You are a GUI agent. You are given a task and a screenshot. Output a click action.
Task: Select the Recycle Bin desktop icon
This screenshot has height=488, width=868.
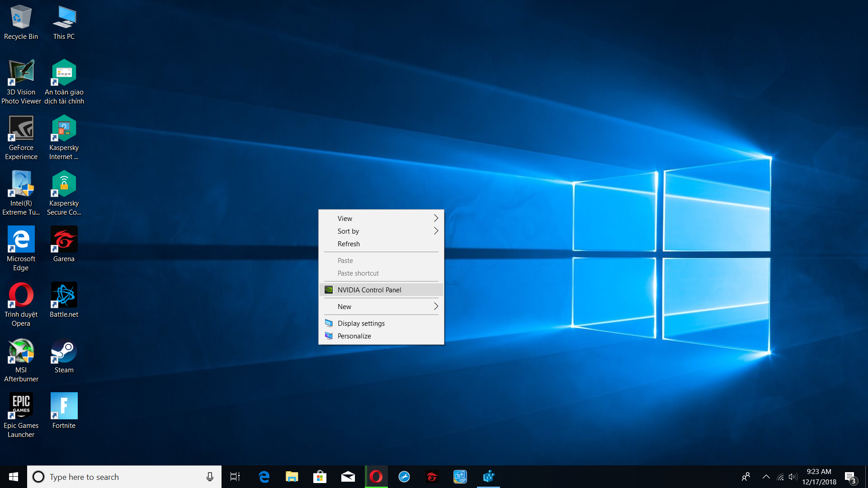point(21,23)
